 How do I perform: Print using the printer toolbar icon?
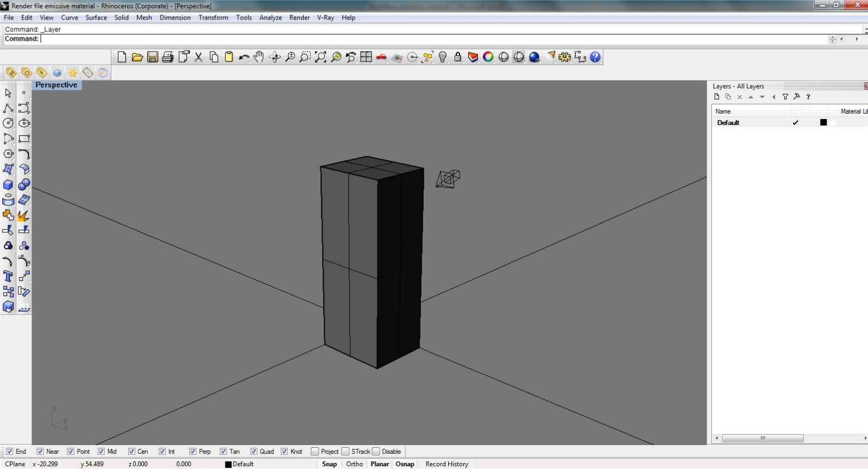[168, 57]
